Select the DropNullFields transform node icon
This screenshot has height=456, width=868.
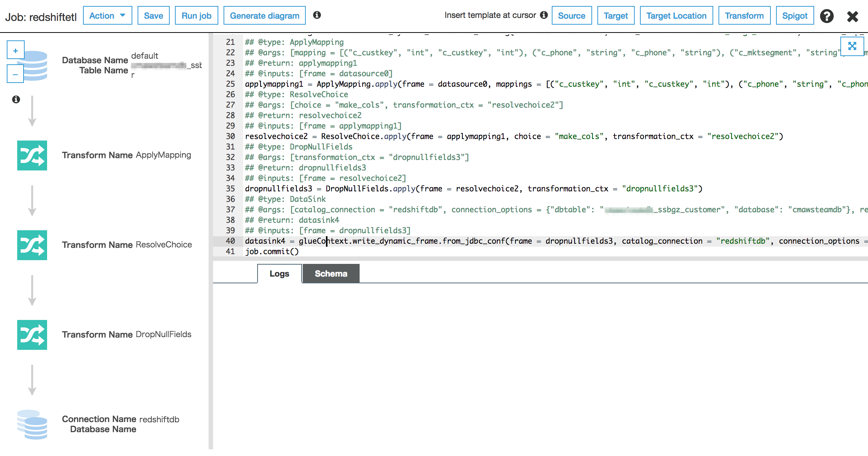[32, 335]
